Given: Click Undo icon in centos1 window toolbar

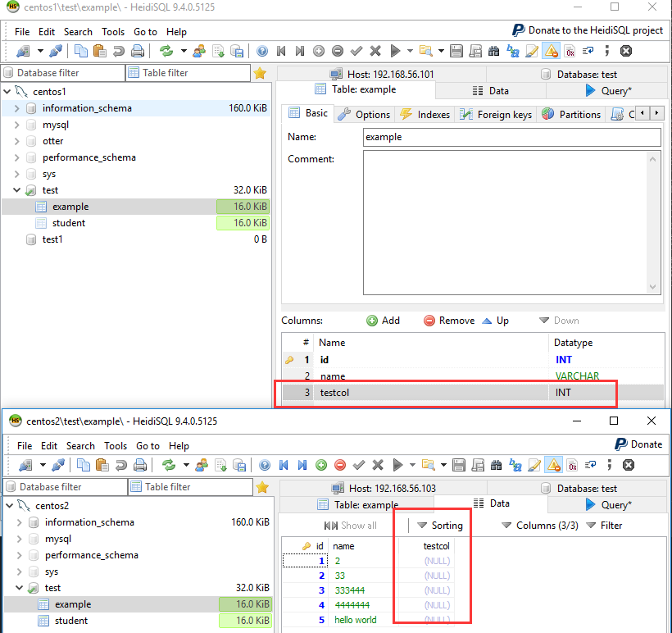Looking at the screenshot, I should coord(119,52).
